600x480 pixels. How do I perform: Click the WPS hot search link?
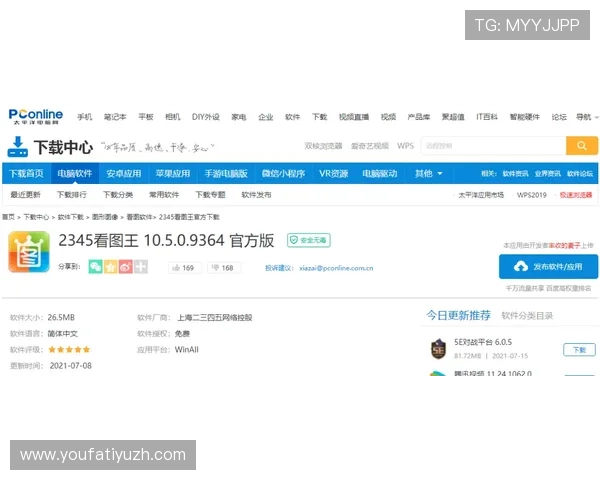point(405,146)
